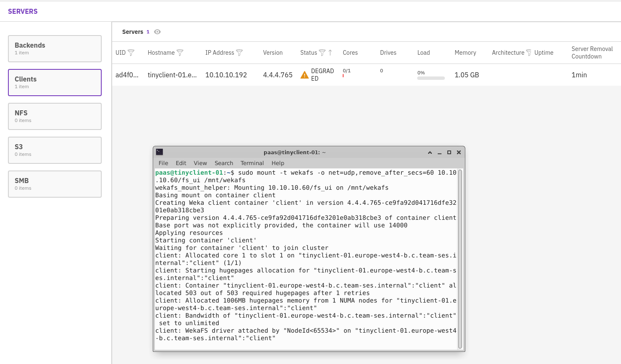Open the terminal View menu
The height and width of the screenshot is (364, 621).
pos(200,163)
